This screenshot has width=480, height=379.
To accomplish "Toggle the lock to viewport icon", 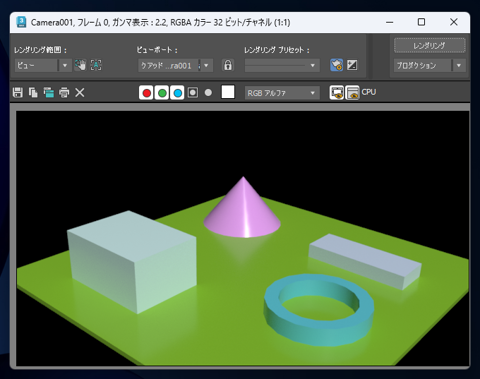I will [x=228, y=65].
